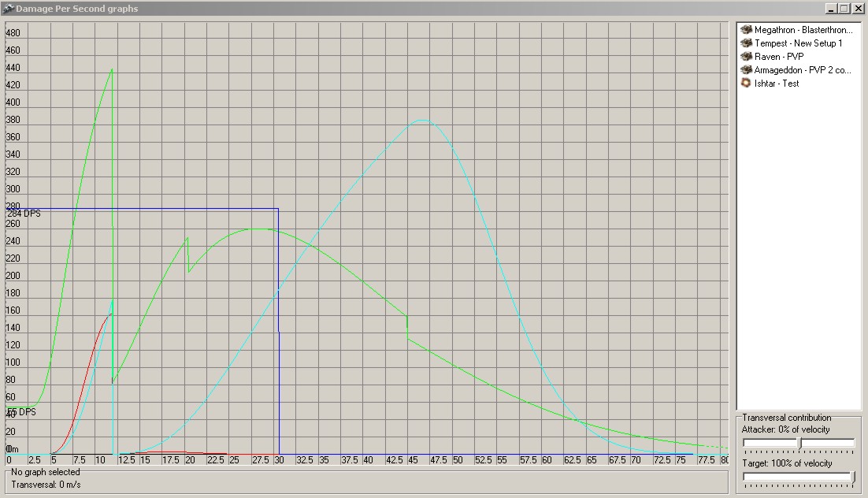Click the Tempest ship icon in list
Image resolution: width=868 pixels, height=498 pixels.
tap(746, 43)
